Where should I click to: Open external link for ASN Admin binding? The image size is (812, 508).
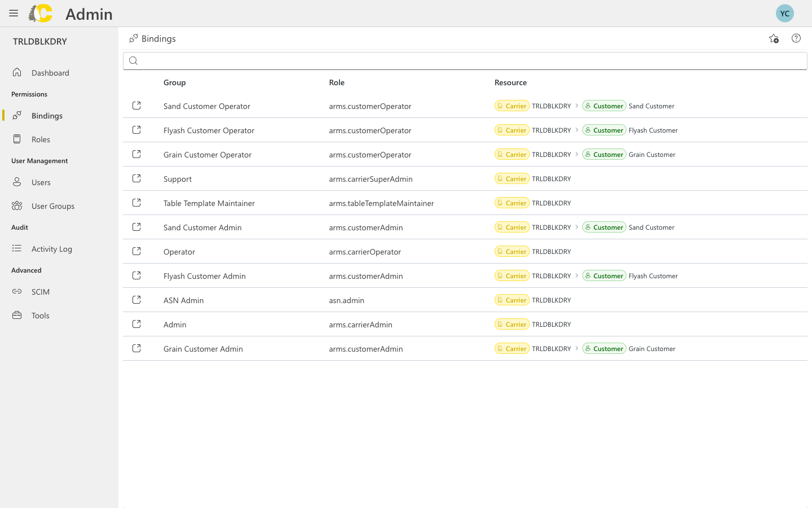[136, 299]
